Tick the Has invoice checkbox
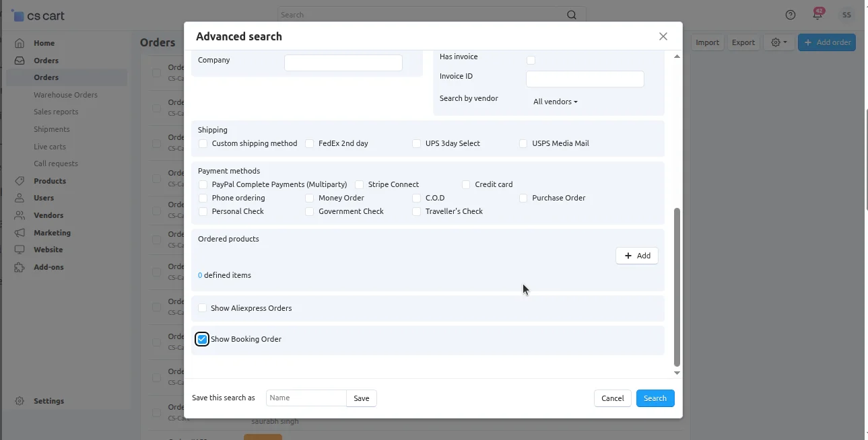 click(531, 60)
